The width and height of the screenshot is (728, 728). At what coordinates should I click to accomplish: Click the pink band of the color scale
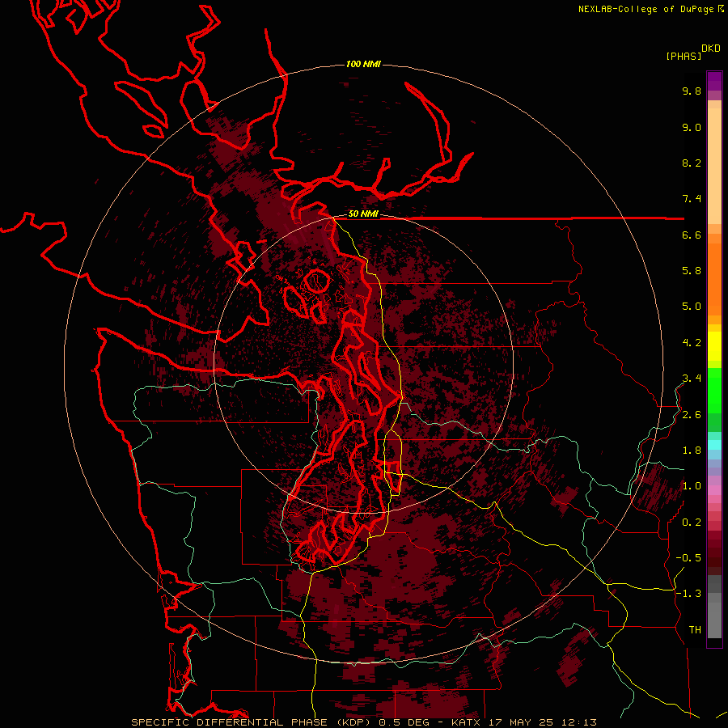[x=714, y=490]
